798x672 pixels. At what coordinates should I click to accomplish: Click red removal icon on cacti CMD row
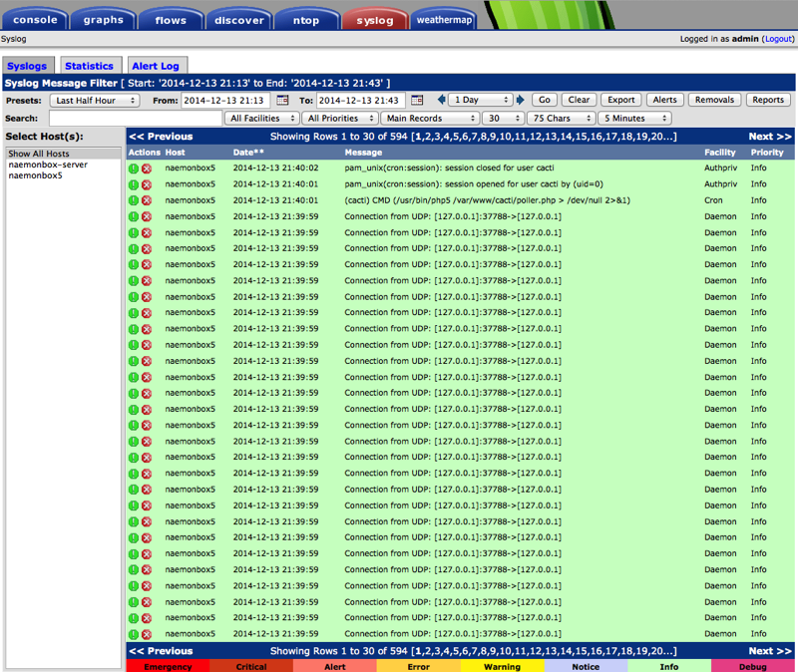coord(147,200)
